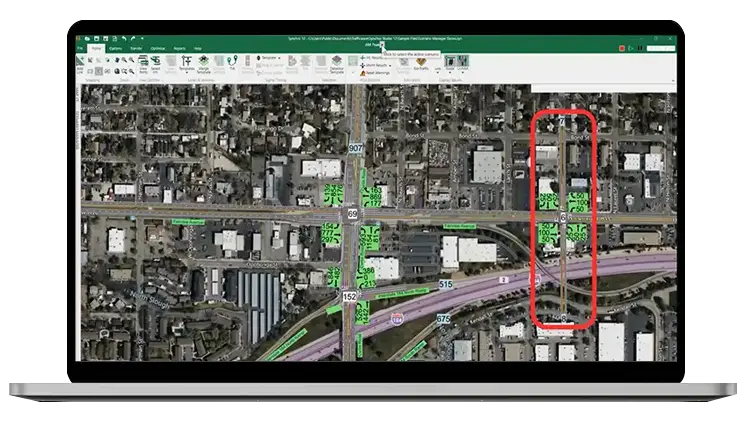Image resolution: width=750 pixels, height=422 pixels.
Task: Click the green play simulation button
Action: coord(631,48)
